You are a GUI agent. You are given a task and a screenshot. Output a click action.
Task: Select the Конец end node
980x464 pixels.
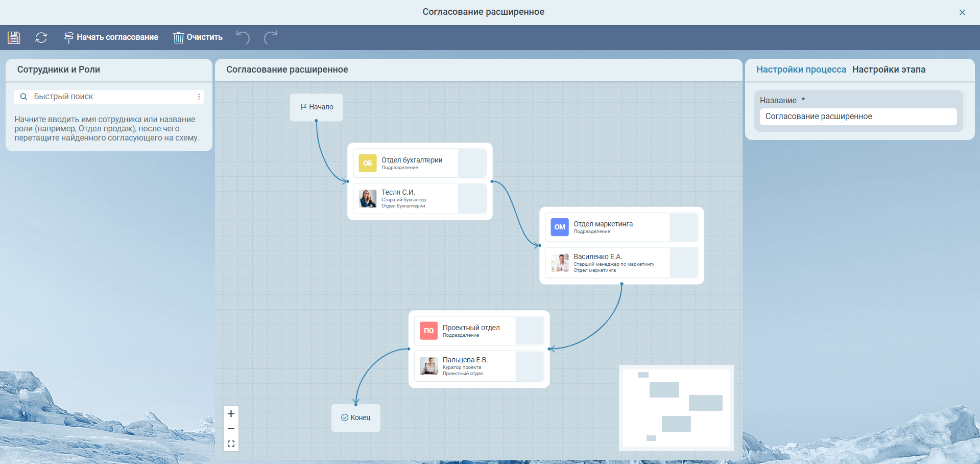(356, 417)
